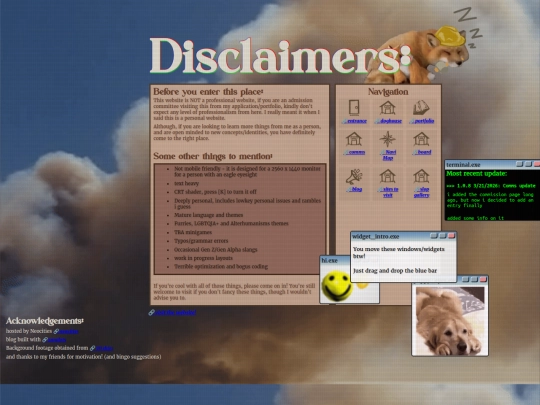The width and height of the screenshot is (540, 405).
Task: Follow the visit the website link
Action: 175,312
